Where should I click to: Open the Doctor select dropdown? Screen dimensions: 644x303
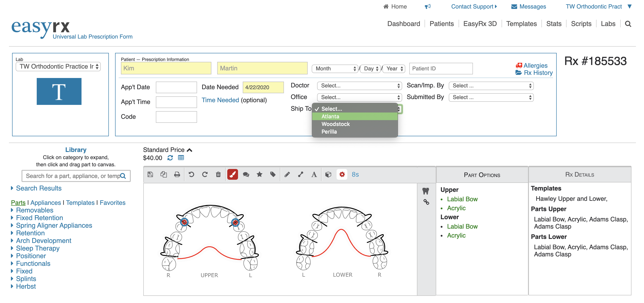click(x=359, y=86)
